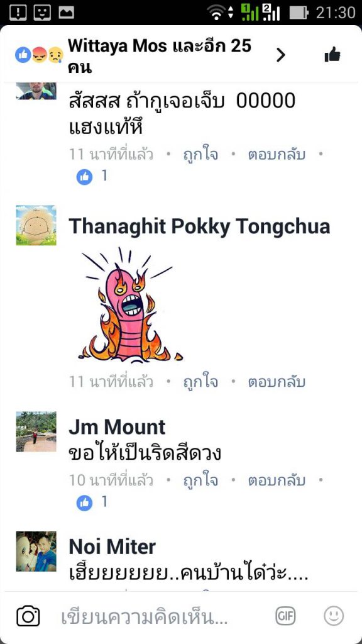The image size is (362, 644).
Task: Expand reactions list with the chevron arrow
Action: pyautogui.click(x=281, y=55)
